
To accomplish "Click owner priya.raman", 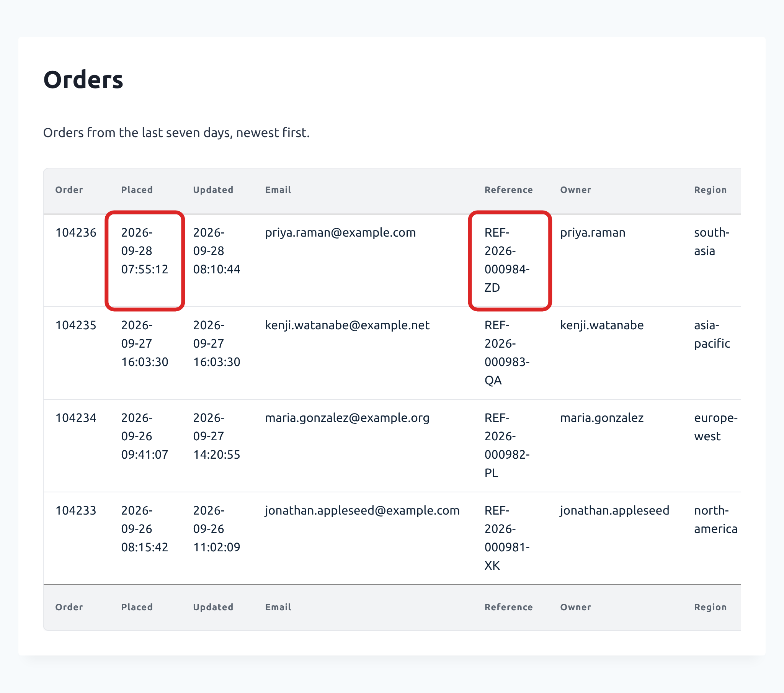I will click(x=593, y=232).
